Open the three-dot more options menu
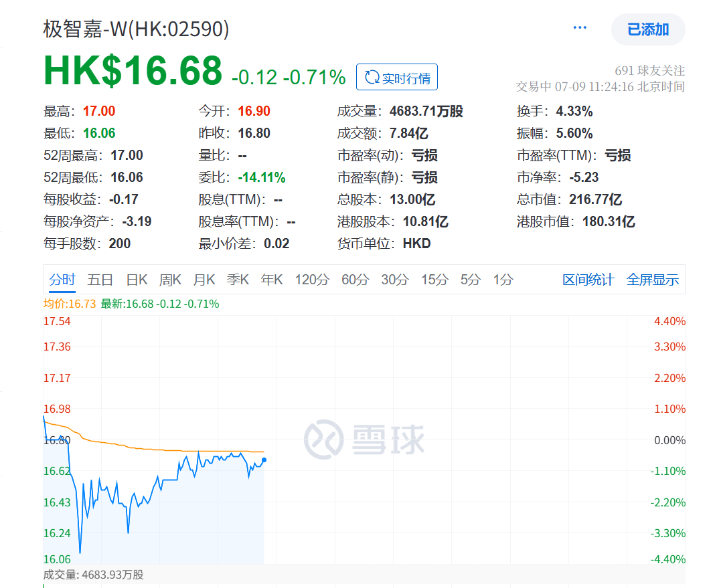 click(x=579, y=28)
